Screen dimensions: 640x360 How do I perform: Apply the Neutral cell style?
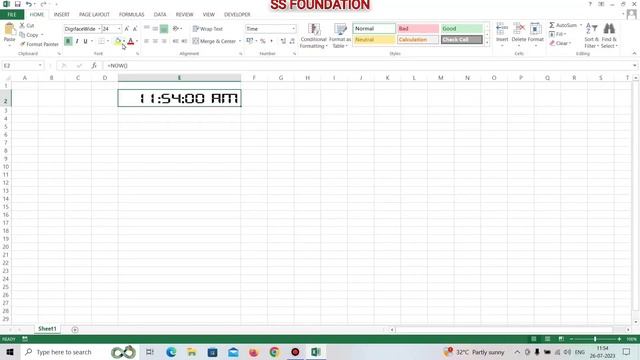point(374,40)
